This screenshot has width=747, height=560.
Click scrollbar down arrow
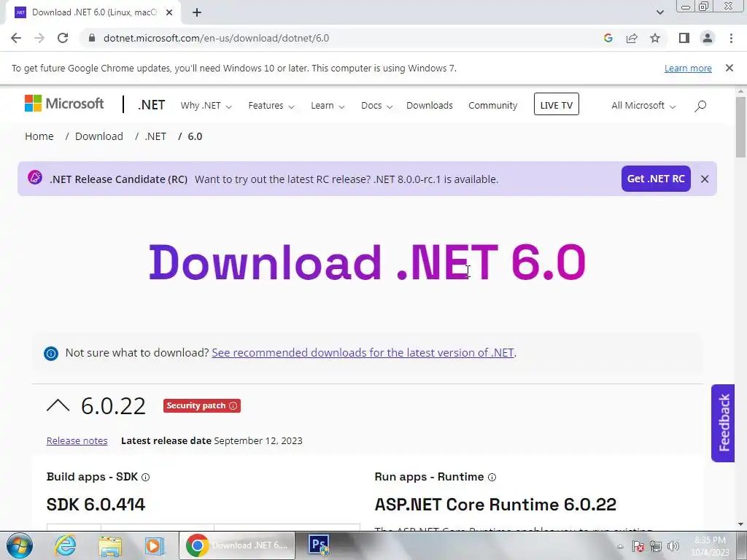pyautogui.click(x=740, y=525)
